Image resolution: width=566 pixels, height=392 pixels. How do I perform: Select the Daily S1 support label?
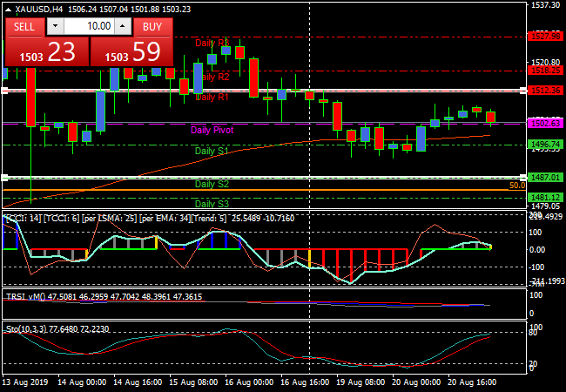click(x=212, y=151)
